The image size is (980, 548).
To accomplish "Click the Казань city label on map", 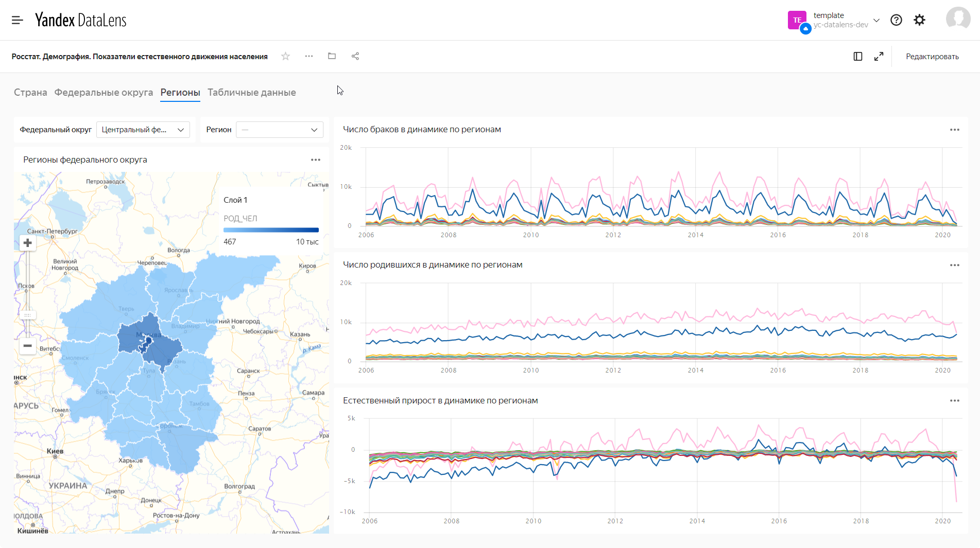I will coord(300,334).
